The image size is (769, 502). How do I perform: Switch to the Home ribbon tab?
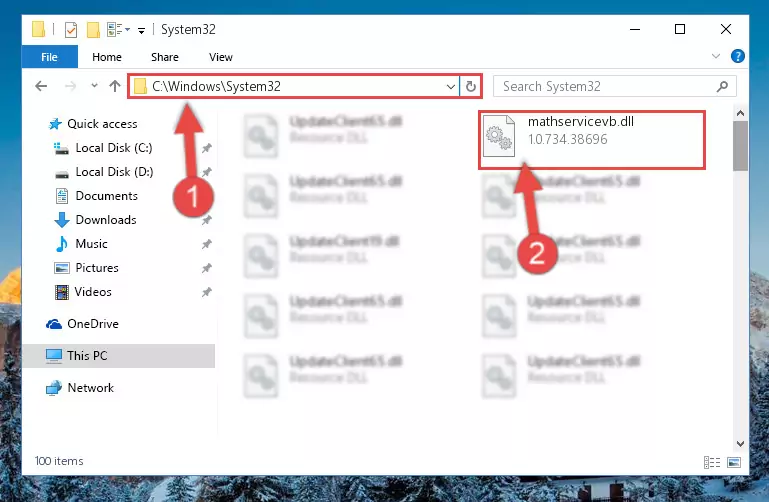pos(107,57)
